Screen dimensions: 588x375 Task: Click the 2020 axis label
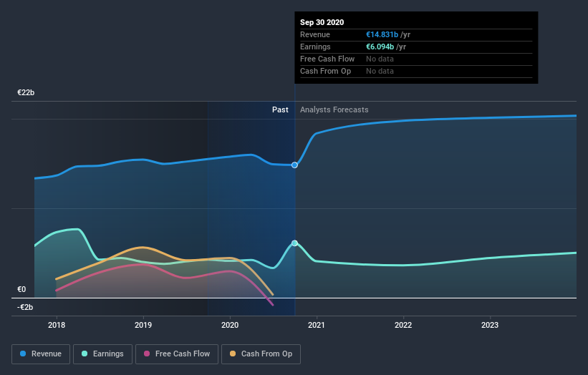point(230,325)
